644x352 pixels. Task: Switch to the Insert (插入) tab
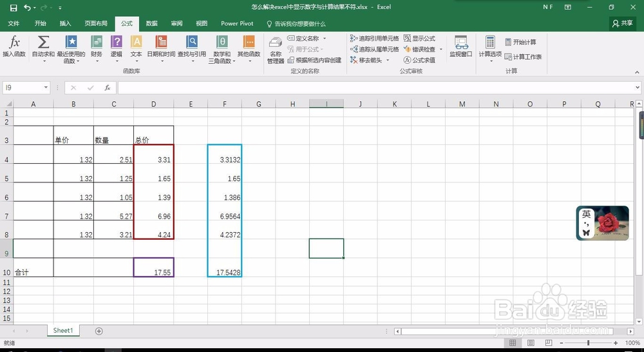pos(65,23)
